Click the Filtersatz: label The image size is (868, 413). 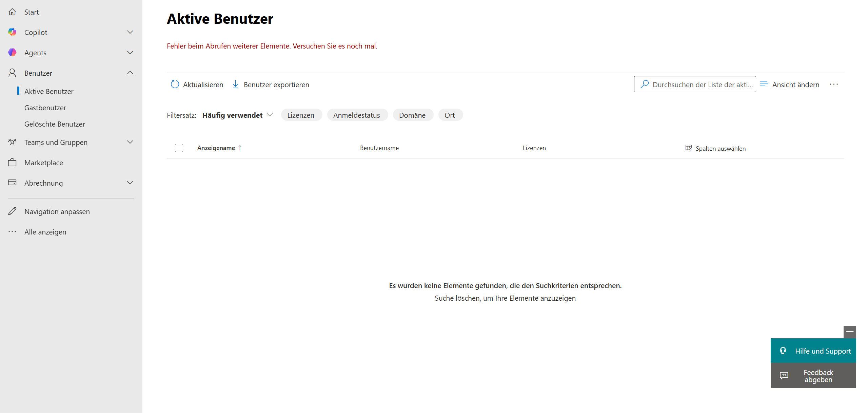tap(181, 115)
